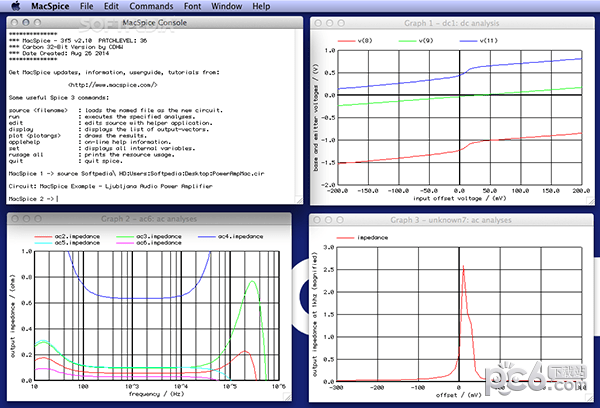Open the Font menu
Viewport: 600px width, 408px height.
[x=192, y=6]
